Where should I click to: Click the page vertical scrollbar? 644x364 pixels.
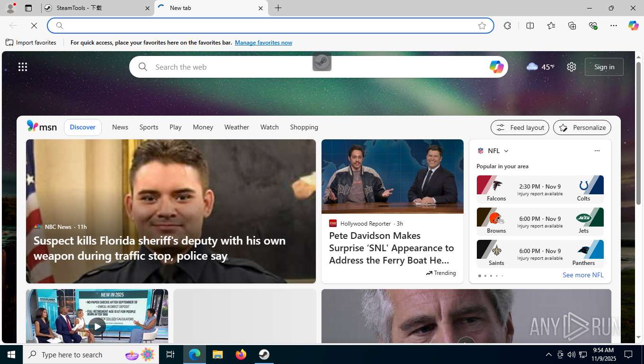638,133
